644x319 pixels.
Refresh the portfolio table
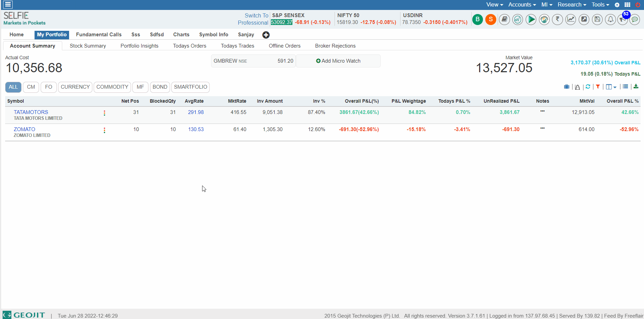point(588,87)
